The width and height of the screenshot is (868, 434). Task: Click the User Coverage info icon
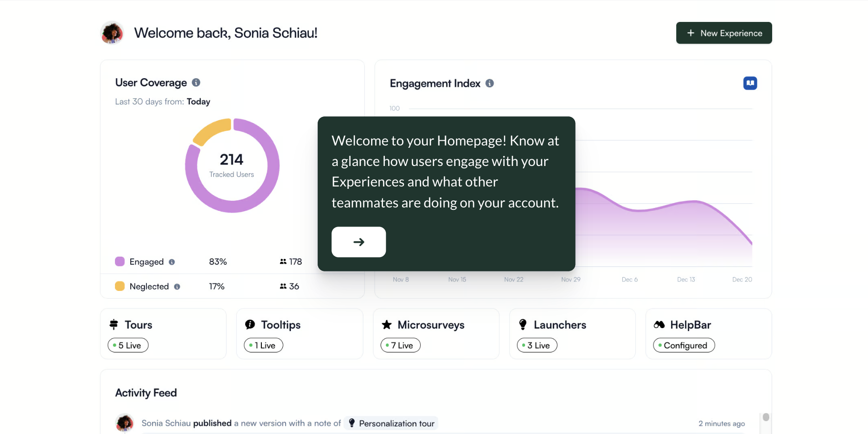coord(196,83)
